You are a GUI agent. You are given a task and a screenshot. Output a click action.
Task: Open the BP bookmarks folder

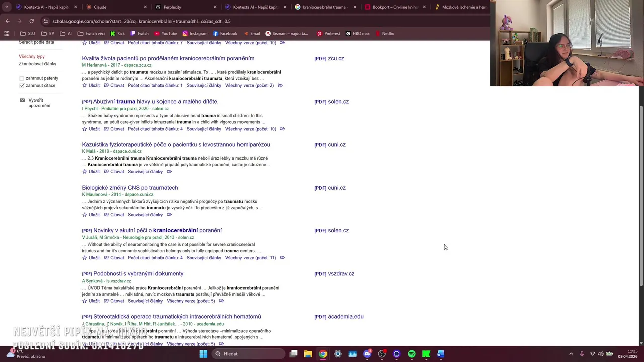pos(47,34)
